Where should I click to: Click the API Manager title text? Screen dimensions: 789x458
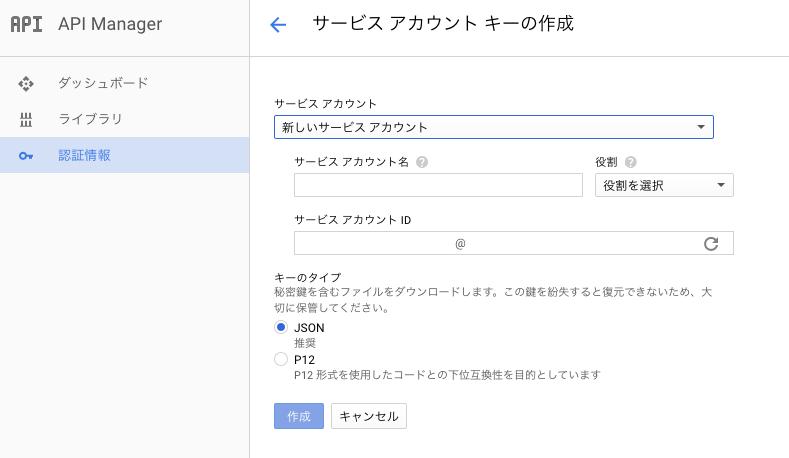coord(110,24)
